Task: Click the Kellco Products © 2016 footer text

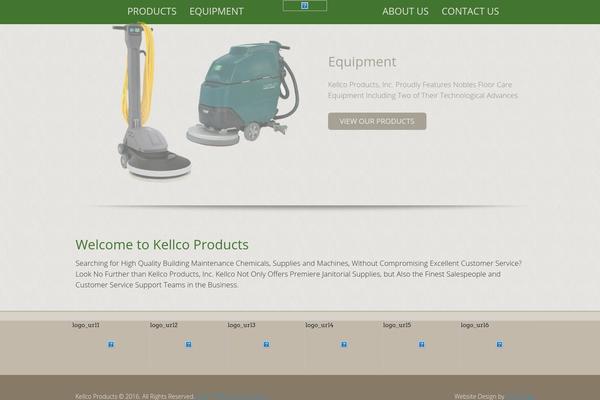Action: pyautogui.click(x=134, y=396)
